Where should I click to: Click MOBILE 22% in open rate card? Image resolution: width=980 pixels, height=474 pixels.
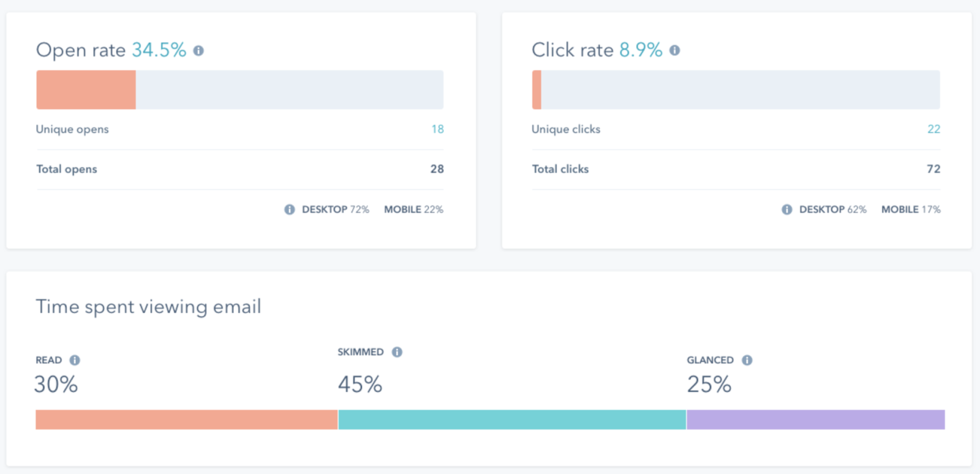click(x=413, y=209)
